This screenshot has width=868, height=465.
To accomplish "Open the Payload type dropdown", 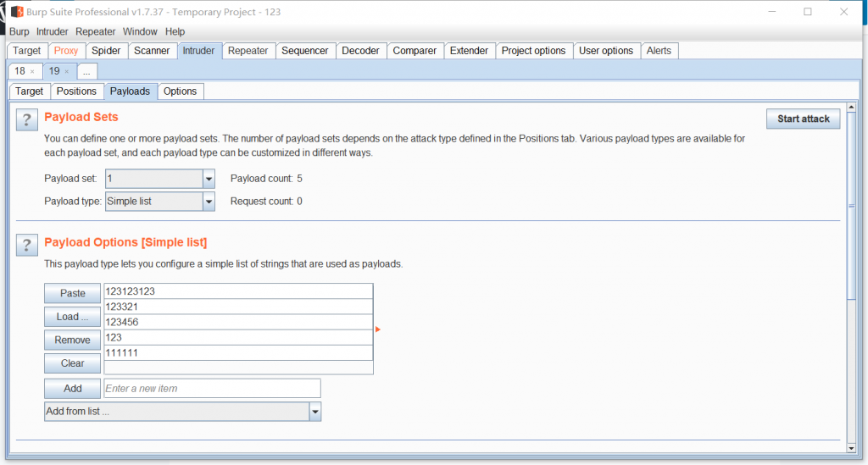I will click(x=209, y=202).
